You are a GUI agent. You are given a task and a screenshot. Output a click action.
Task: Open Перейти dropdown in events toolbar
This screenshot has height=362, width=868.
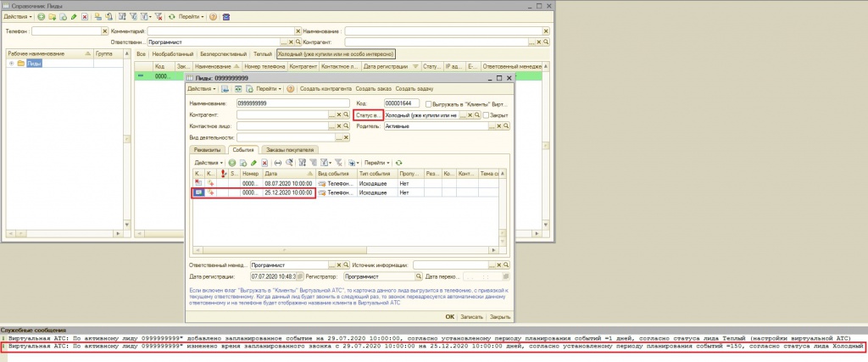click(377, 163)
